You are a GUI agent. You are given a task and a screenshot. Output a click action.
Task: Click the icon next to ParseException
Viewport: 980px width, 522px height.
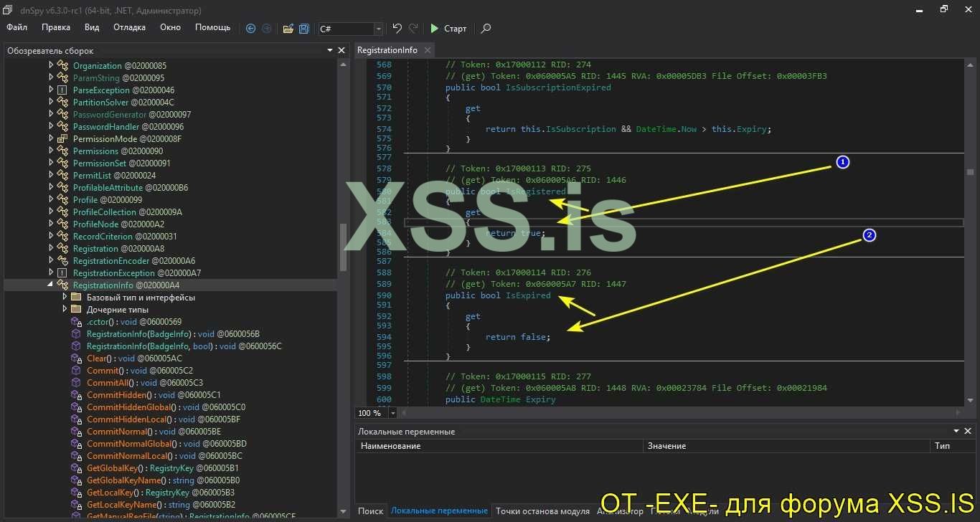click(x=62, y=90)
